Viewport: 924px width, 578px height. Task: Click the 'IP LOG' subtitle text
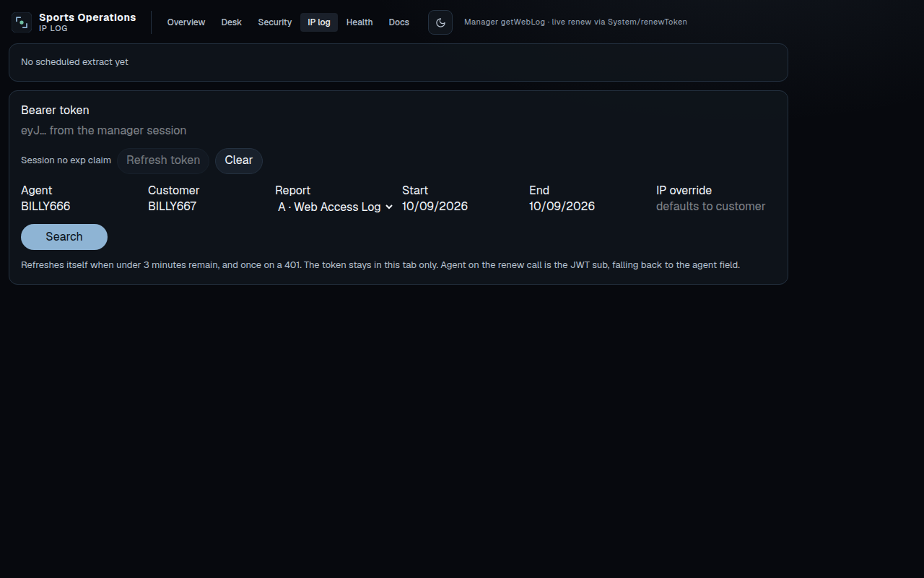[x=53, y=29]
